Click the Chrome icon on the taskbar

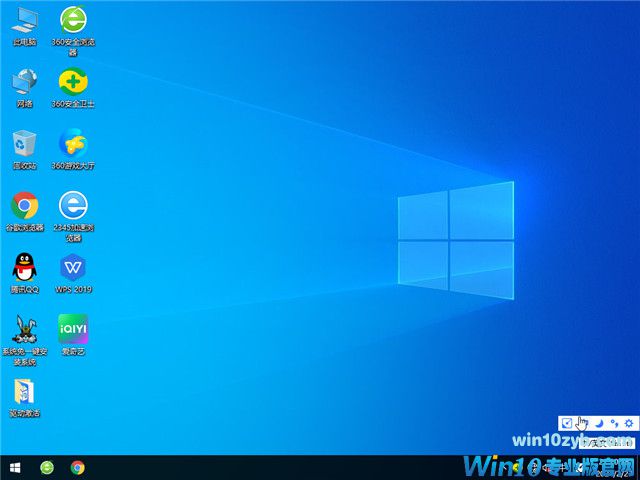pos(78,467)
